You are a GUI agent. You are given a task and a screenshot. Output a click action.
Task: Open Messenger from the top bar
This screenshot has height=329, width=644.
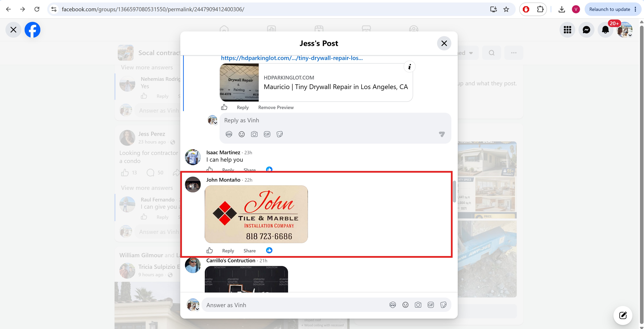587,30
